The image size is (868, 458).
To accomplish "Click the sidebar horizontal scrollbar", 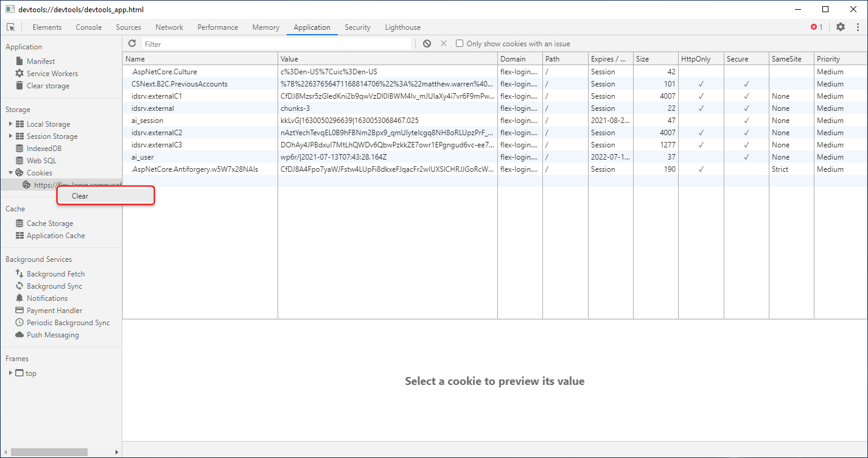I will pyautogui.click(x=49, y=452).
